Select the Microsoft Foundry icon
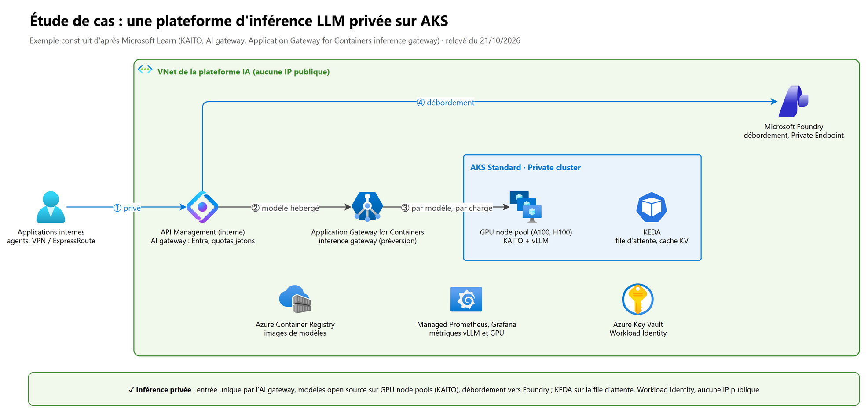The image size is (868, 414). (x=794, y=101)
